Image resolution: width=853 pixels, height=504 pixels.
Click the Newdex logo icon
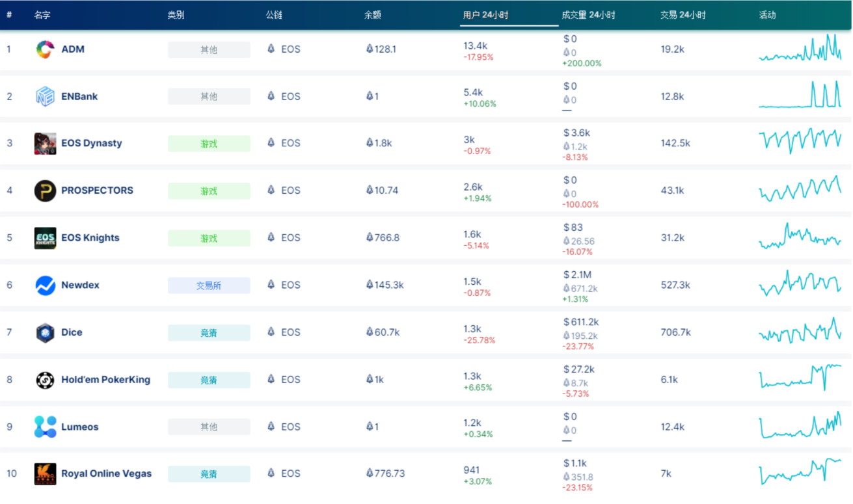45,285
